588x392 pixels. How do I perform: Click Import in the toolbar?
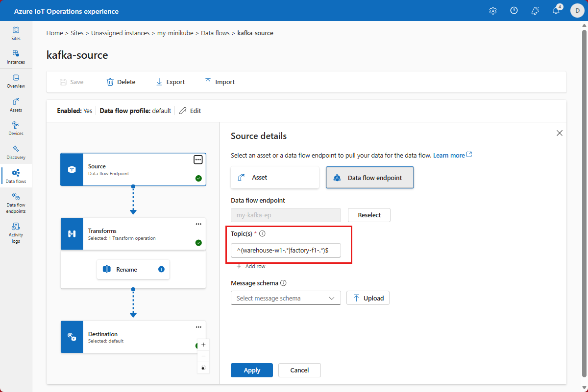tap(220, 82)
